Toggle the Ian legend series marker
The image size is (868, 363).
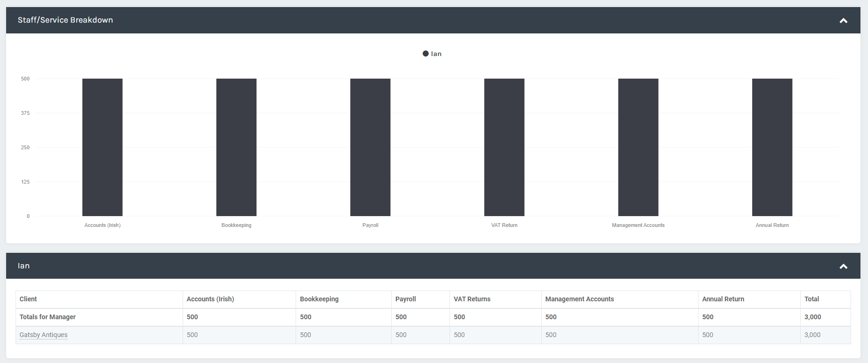coord(426,54)
